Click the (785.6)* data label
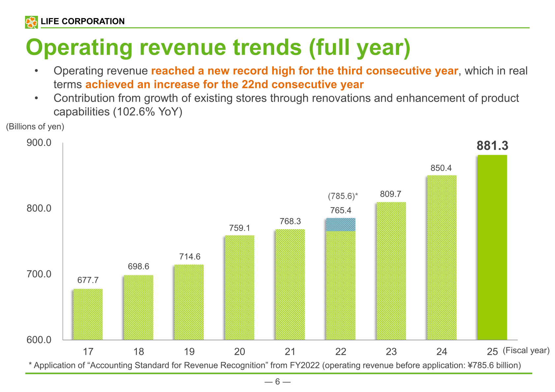Image resolution: width=555 pixels, height=392 pixels. click(x=343, y=196)
